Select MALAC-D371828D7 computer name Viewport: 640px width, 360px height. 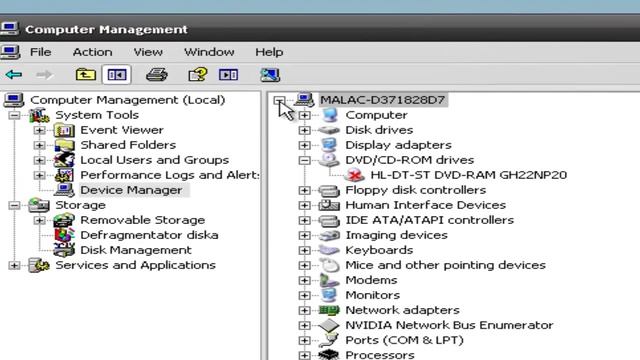[x=382, y=100]
